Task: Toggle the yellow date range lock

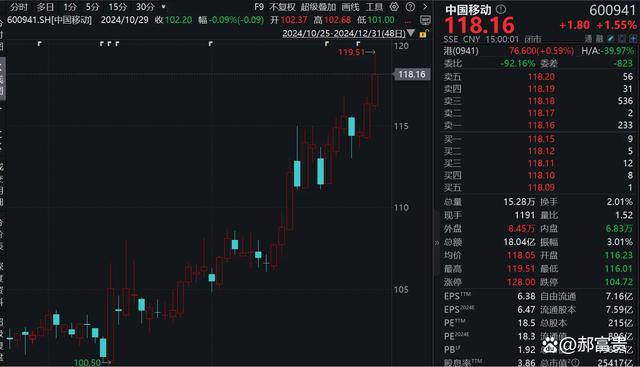Action: pos(423,34)
